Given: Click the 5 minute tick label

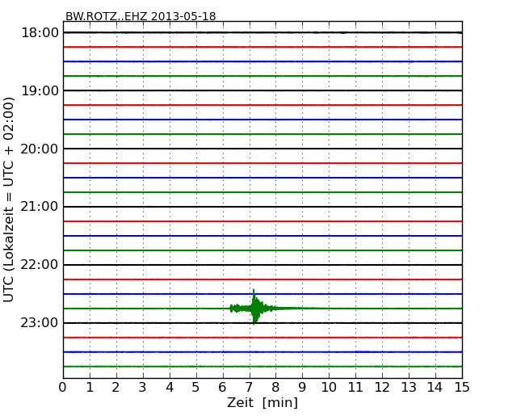Looking at the screenshot, I should click(196, 387).
